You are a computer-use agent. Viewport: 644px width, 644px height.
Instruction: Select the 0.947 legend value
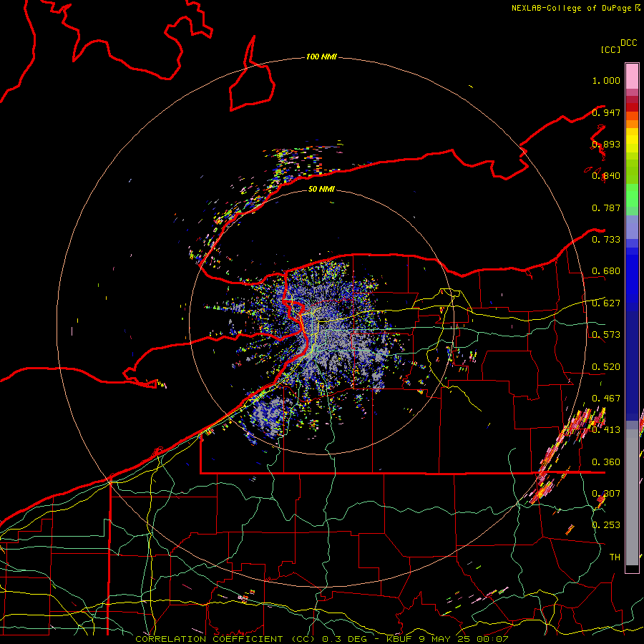606,112
